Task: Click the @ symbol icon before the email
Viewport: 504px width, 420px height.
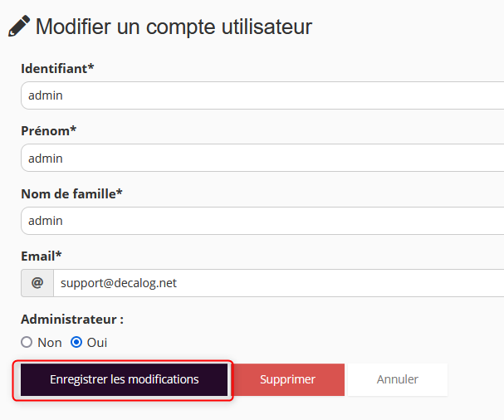Action: [37, 283]
